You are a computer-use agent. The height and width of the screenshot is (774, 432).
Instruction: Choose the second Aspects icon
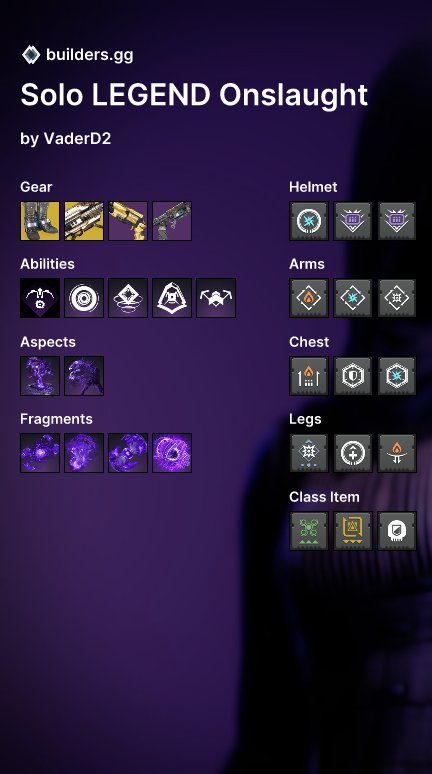tap(84, 376)
